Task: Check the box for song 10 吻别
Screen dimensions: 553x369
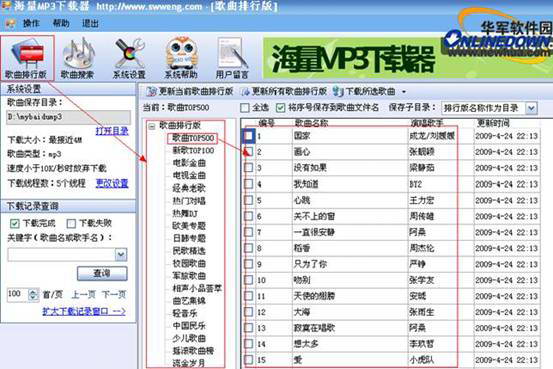Action: 249,280
